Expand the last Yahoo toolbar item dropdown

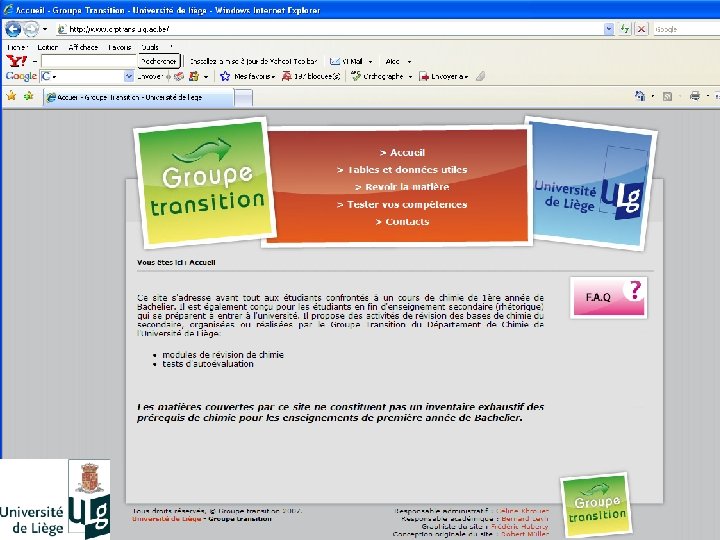tap(409, 62)
